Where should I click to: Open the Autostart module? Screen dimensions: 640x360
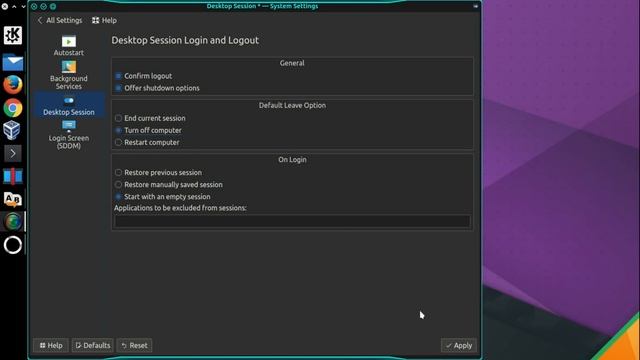pyautogui.click(x=69, y=46)
